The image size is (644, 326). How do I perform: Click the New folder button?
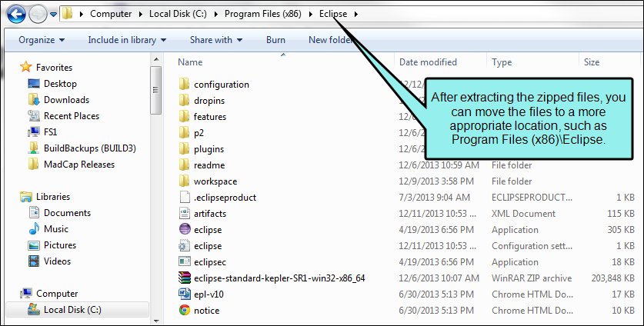[x=331, y=40]
